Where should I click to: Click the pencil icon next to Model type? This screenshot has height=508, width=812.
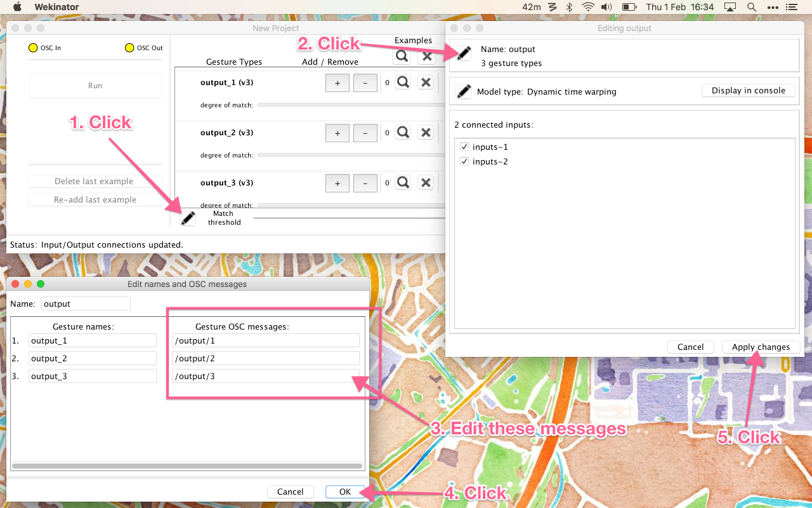tap(464, 91)
